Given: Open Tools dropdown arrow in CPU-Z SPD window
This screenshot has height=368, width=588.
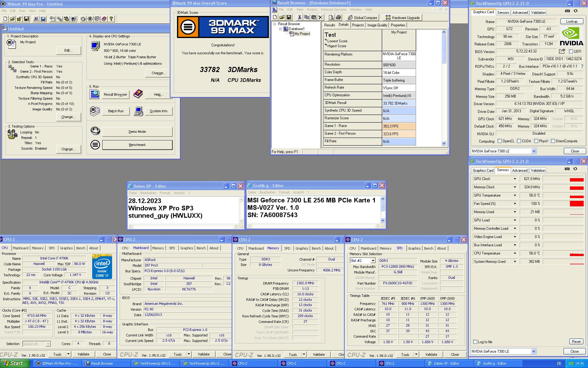Looking at the screenshot, I should [416, 355].
